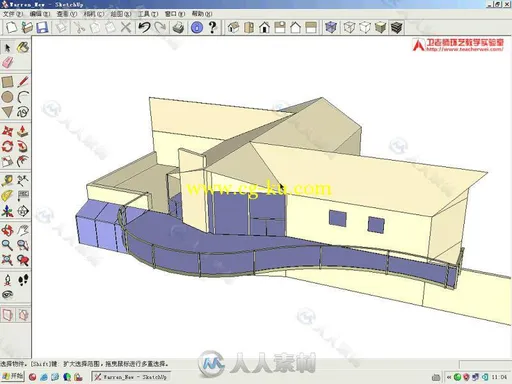Enable Wireframe display mode
Image resolution: width=512 pixels, height=384 pixels.
[x=349, y=27]
